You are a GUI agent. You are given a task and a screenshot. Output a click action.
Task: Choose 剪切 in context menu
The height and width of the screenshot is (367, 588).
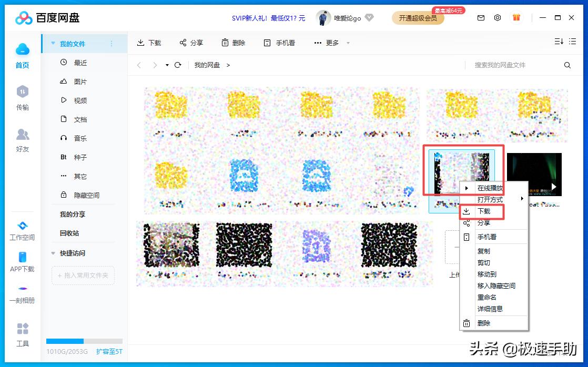click(494, 263)
